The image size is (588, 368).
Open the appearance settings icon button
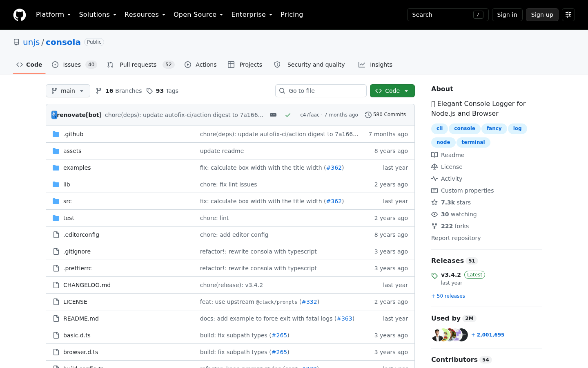[x=568, y=15]
